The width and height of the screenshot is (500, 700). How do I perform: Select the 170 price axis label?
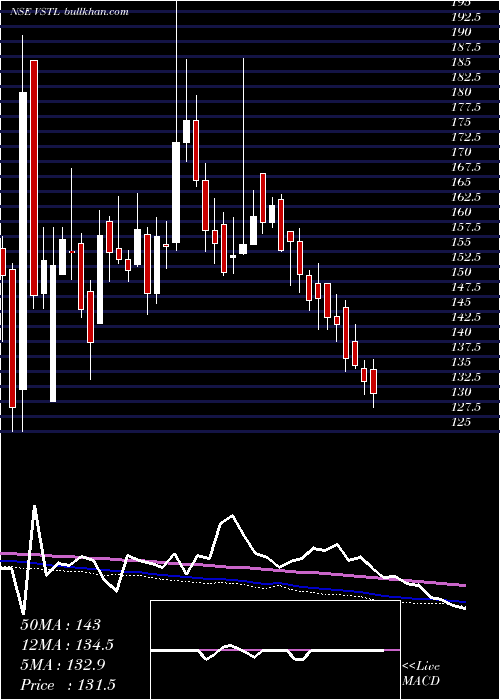pyautogui.click(x=461, y=152)
